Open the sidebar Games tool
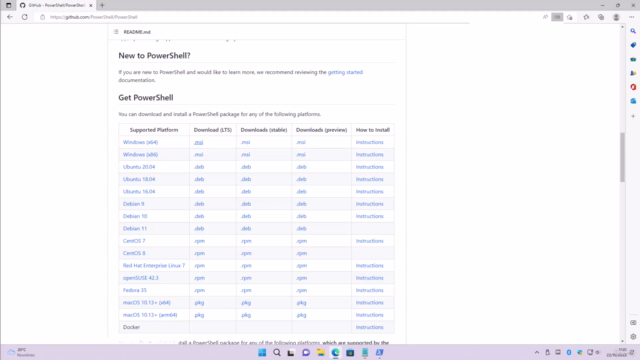The image size is (640, 360). [633, 73]
